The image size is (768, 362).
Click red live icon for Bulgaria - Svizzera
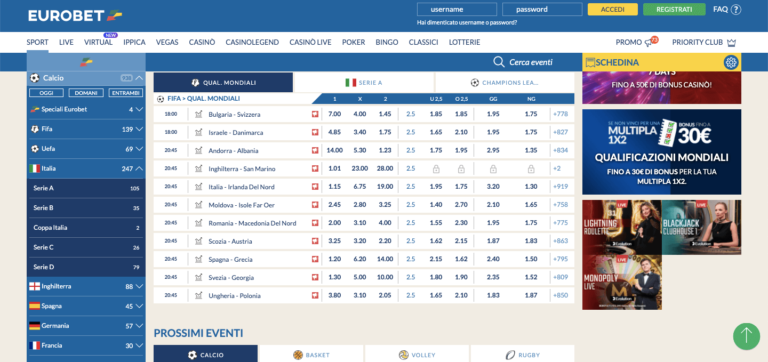[x=315, y=114]
